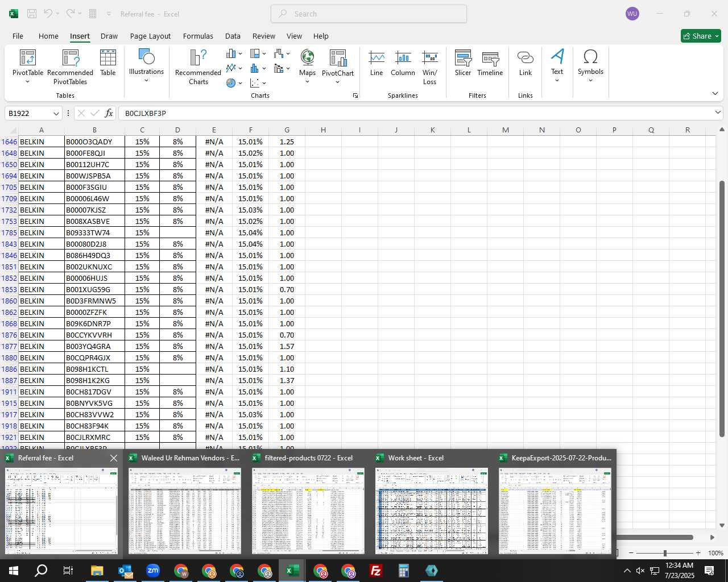Viewport: 728px width, 582px height.
Task: Save the workbook from quick access toolbar
Action: coord(32,14)
